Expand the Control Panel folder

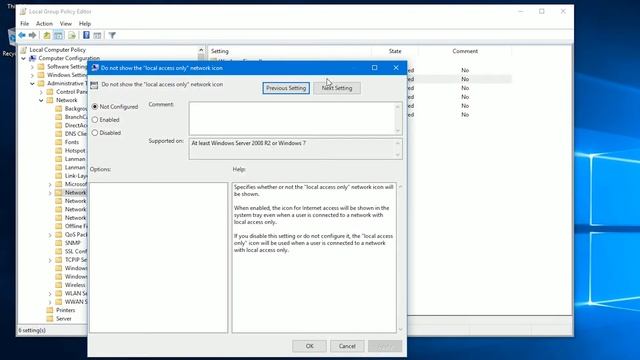(x=41, y=92)
